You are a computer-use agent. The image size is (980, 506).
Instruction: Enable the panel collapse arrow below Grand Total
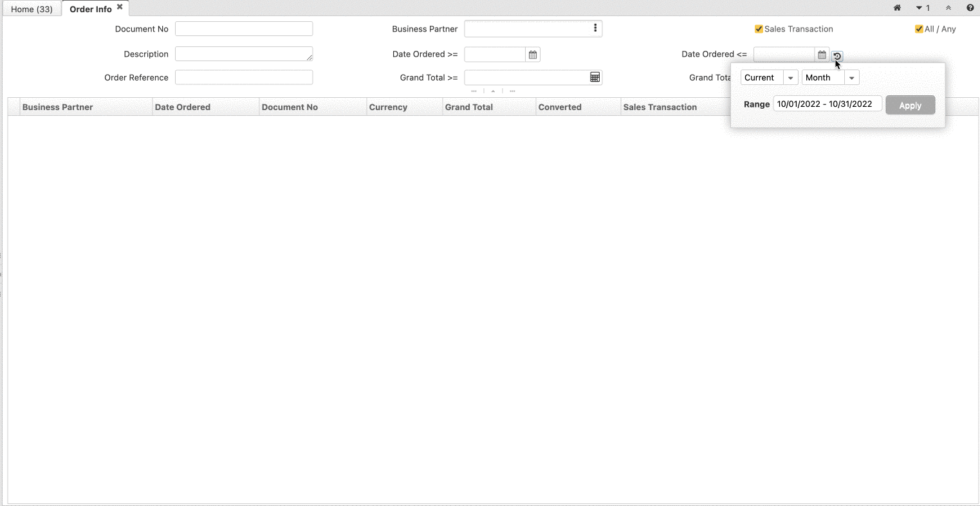pos(493,91)
